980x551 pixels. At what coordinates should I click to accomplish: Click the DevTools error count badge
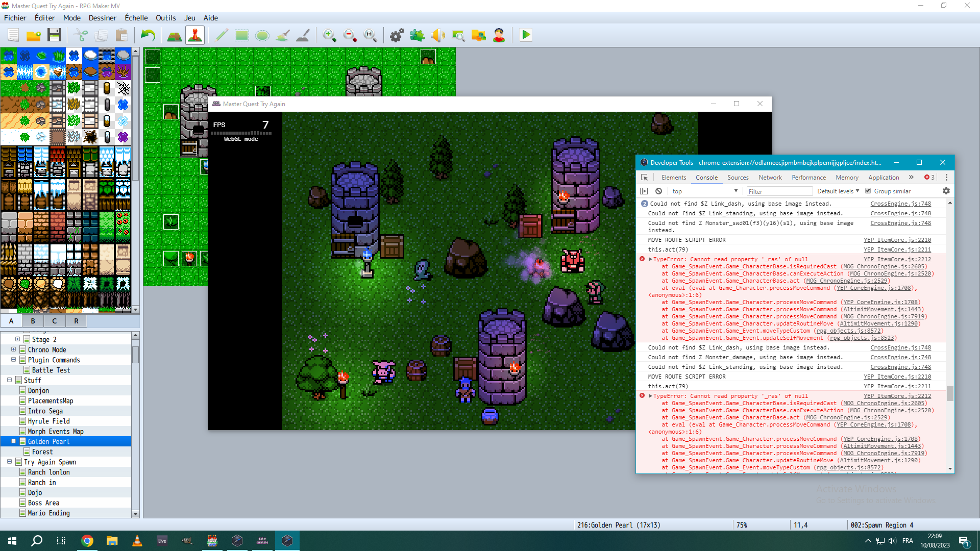tap(929, 178)
